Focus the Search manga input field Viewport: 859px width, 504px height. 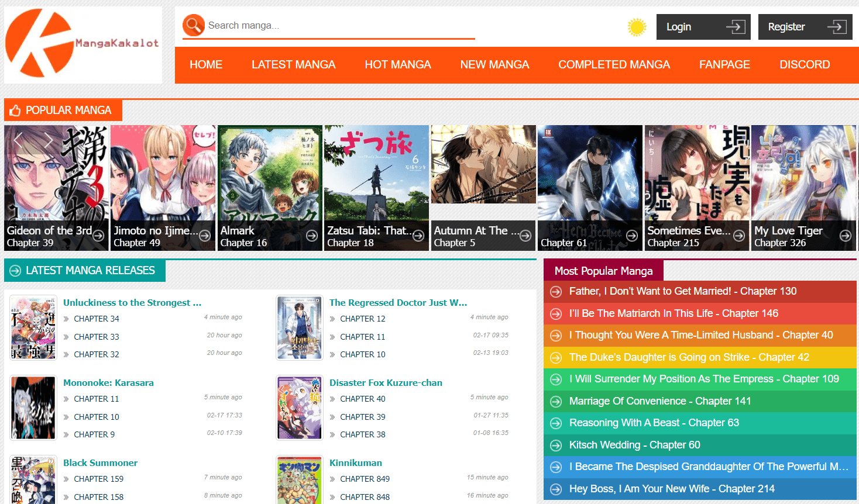339,26
